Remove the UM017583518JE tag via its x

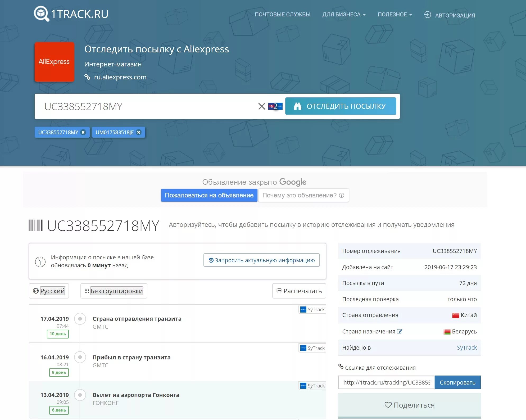click(139, 132)
